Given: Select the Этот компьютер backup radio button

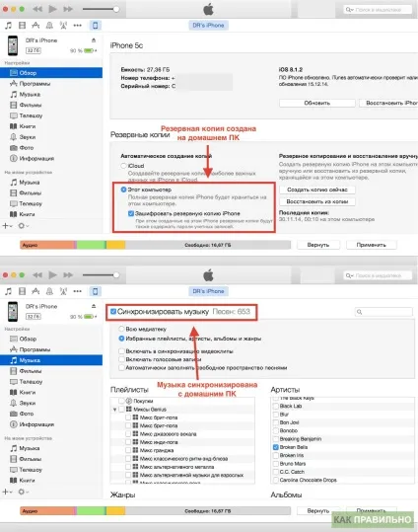Looking at the screenshot, I should pyautogui.click(x=124, y=190).
